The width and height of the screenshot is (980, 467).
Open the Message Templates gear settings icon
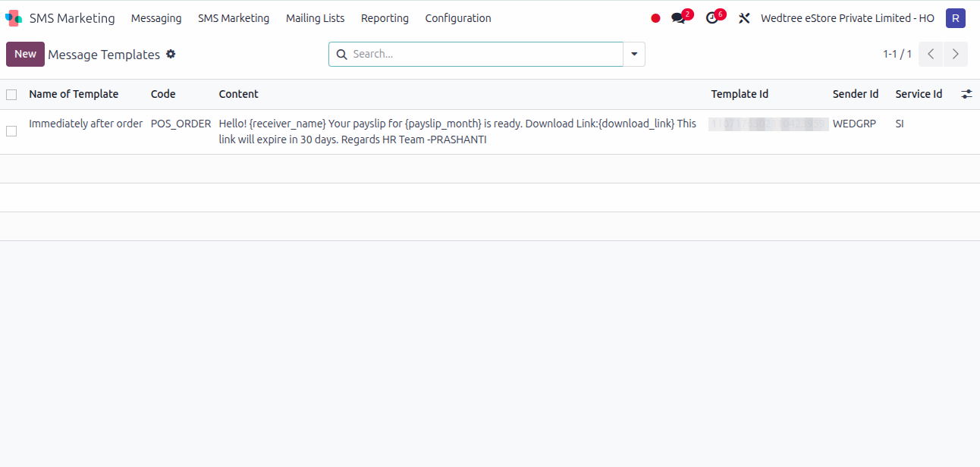coord(171,54)
